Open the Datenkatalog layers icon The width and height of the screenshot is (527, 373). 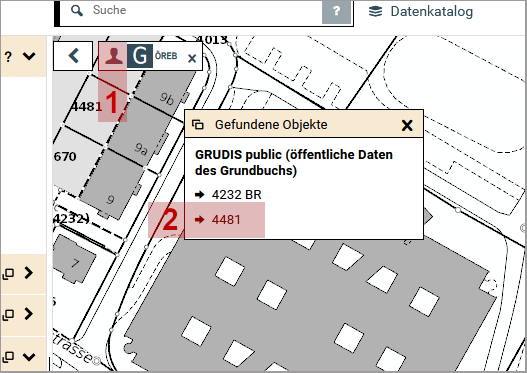[x=375, y=11]
